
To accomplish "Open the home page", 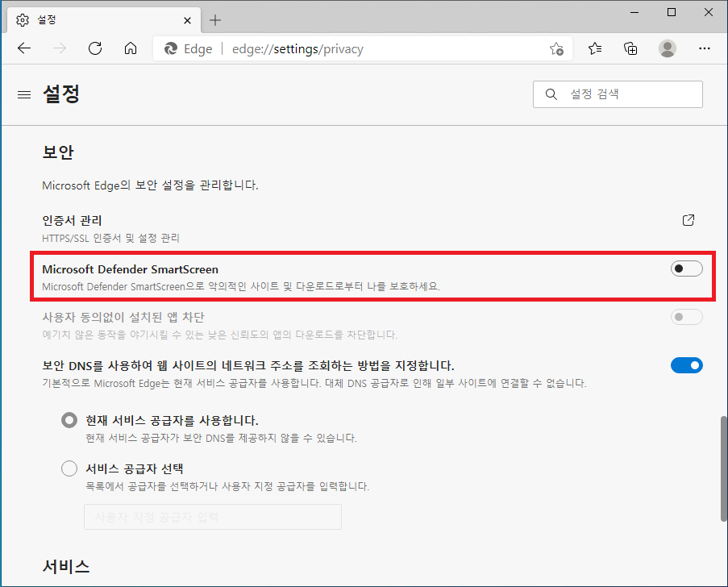I will pos(131,48).
